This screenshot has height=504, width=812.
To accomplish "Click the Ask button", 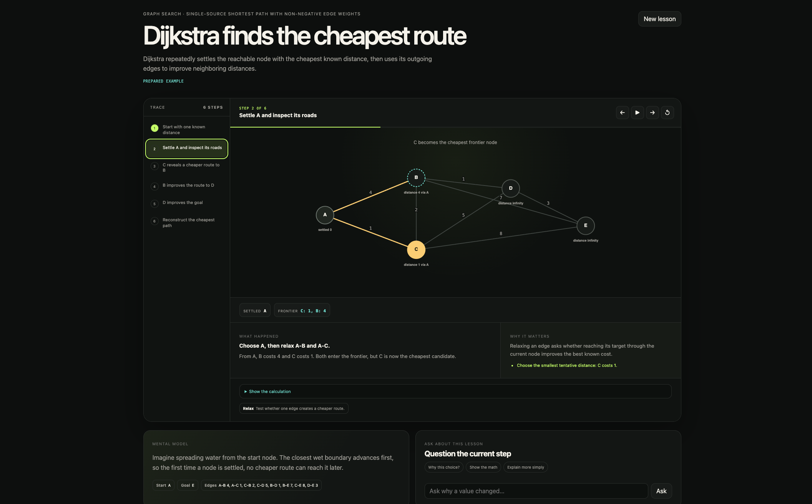I will pos(661,491).
